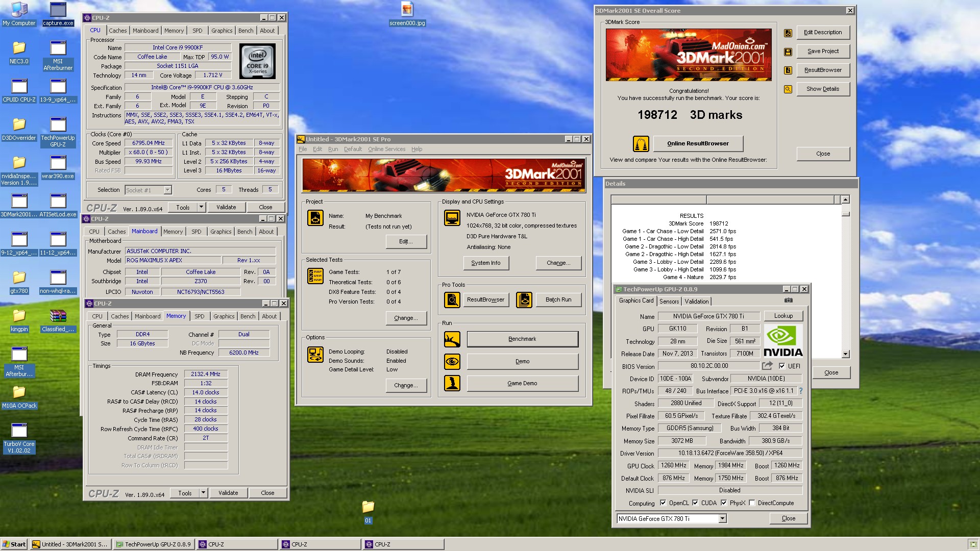Toggle the DirectCompute checkbox
980x551 pixels.
tap(752, 503)
